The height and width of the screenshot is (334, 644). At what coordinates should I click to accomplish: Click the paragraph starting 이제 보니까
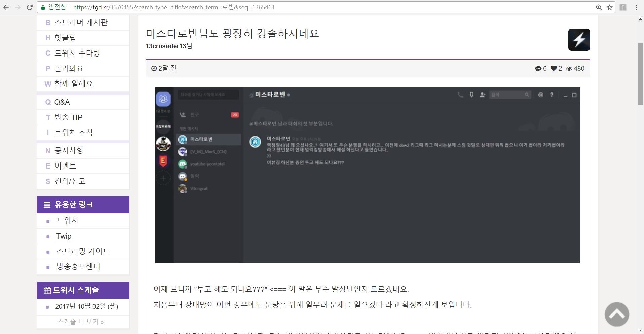point(281,289)
